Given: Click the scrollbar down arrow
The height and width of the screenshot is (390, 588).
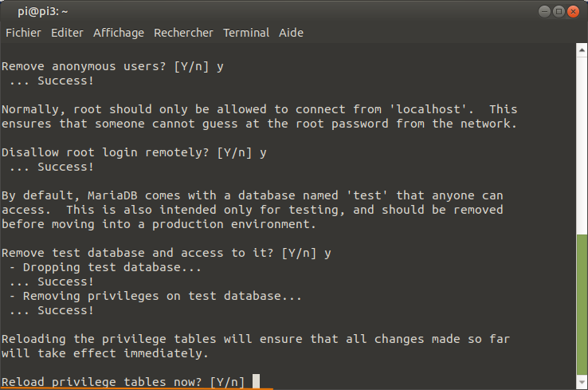Looking at the screenshot, I should pos(582,382).
